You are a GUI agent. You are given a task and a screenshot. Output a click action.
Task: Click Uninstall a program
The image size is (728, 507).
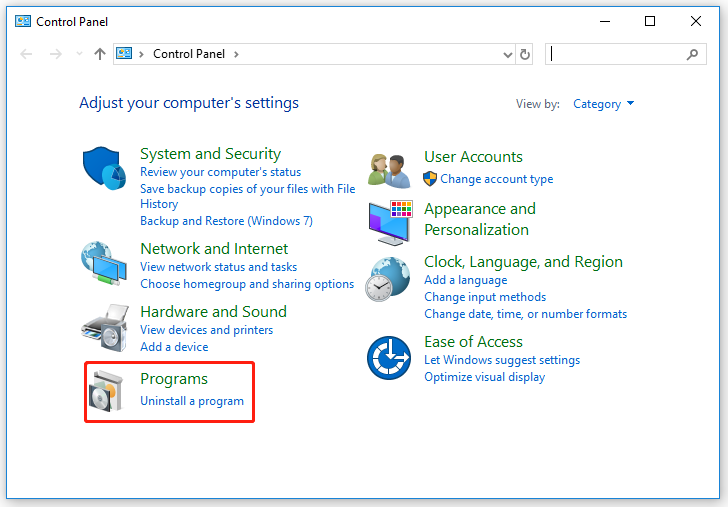192,401
